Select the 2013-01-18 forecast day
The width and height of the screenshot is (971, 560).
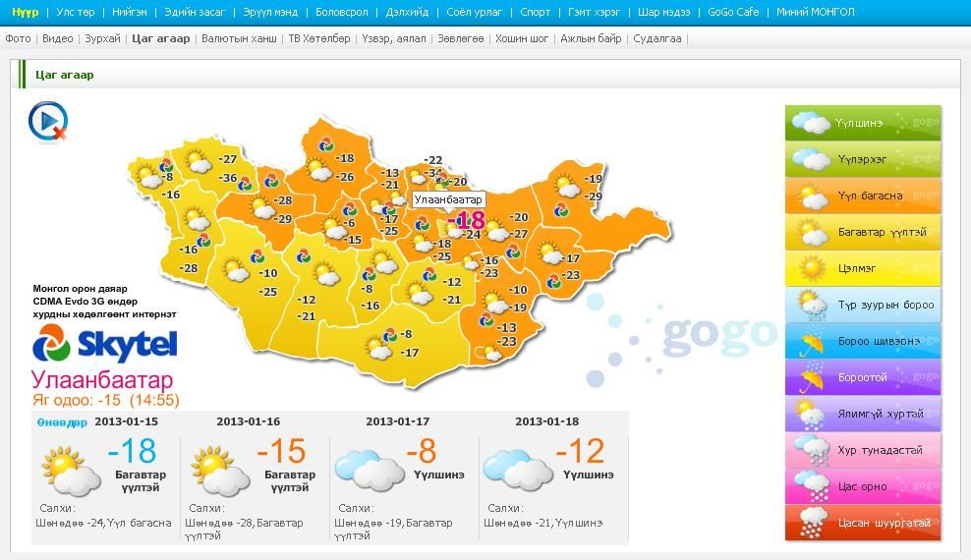pyautogui.click(x=546, y=421)
